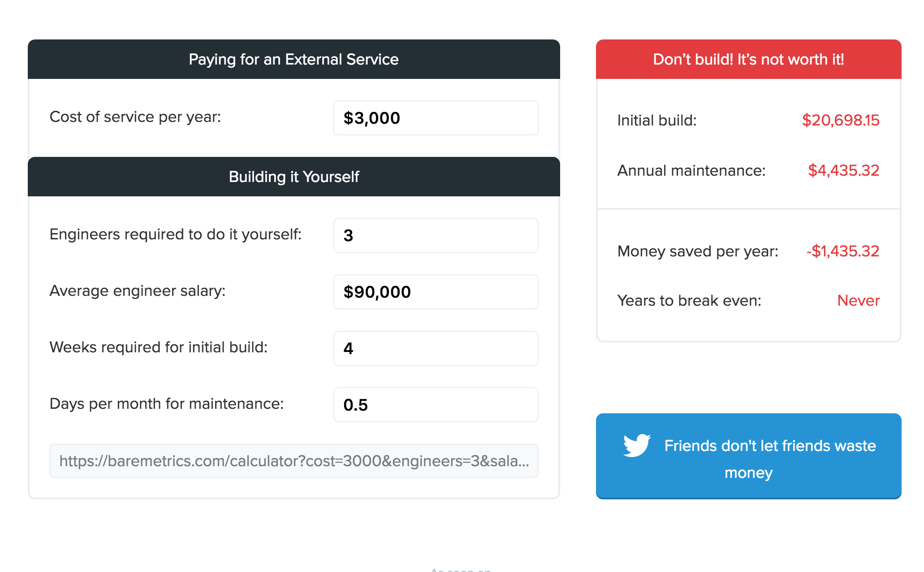
Task: Click the Friends don't let friends waste money button
Action: tap(748, 456)
